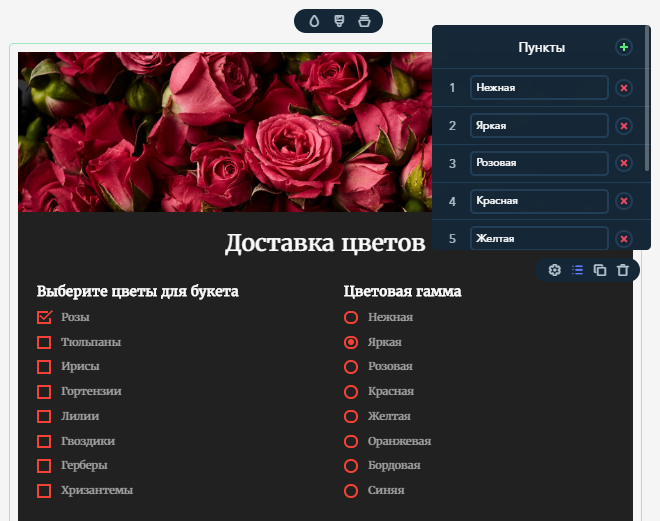Remove item 3 Розовая
660x521 pixels.
[624, 163]
